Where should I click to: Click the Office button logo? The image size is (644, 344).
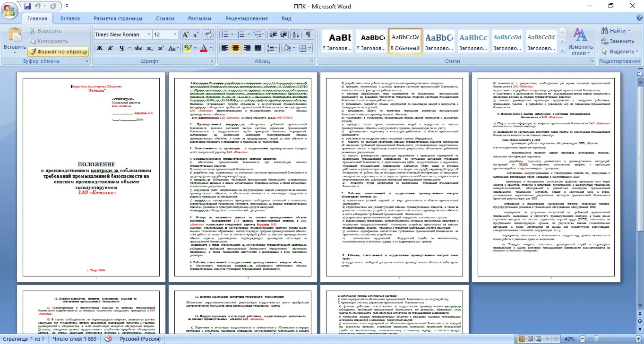click(10, 9)
